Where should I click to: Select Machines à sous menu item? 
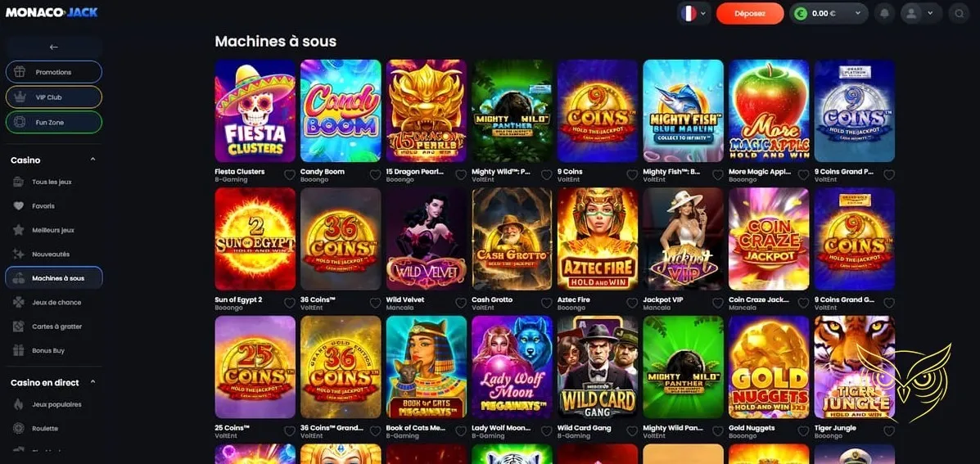54,278
